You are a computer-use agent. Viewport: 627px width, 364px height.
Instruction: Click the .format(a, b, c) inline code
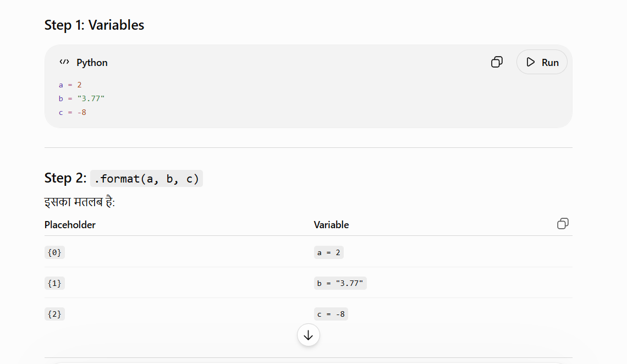146,178
